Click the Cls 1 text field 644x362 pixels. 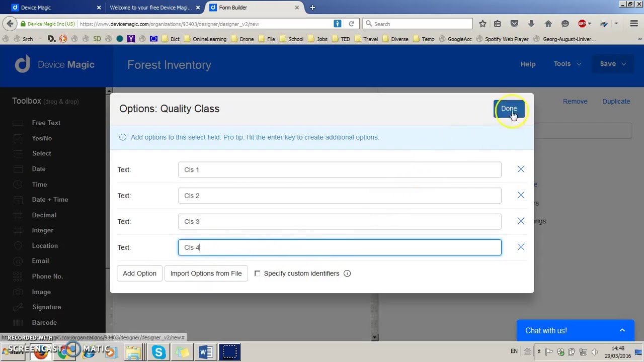340,169
